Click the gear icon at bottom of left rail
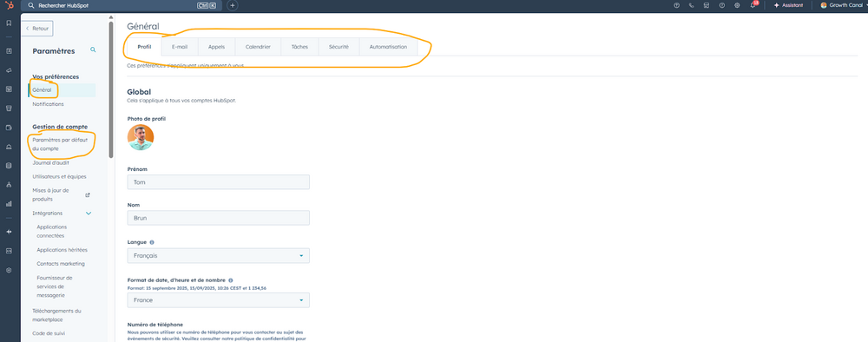 [x=9, y=270]
